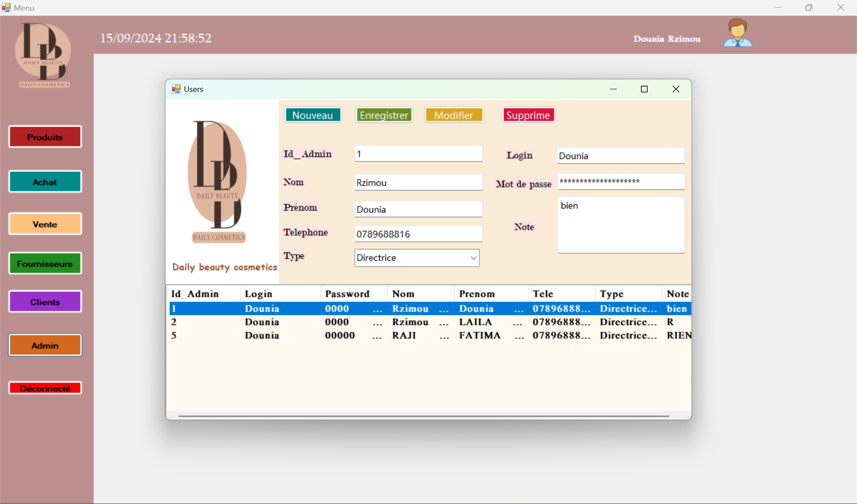The width and height of the screenshot is (857, 504).
Task: Open the Achat section
Action: 45,182
